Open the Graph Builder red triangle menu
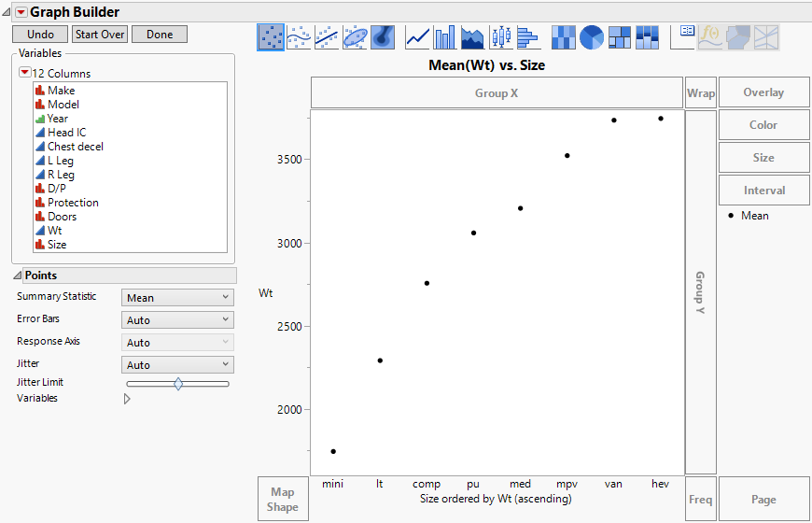The width and height of the screenshot is (812, 523). click(x=21, y=12)
